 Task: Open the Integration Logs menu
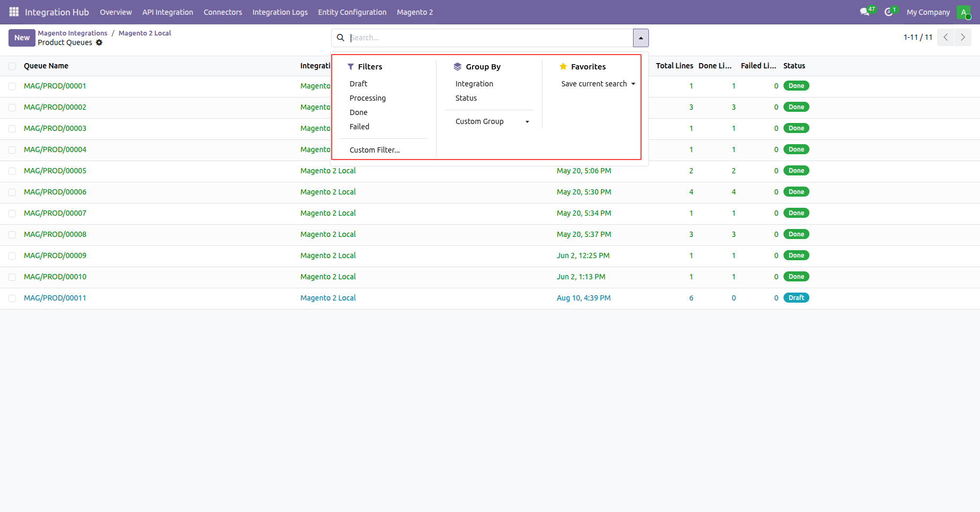(x=280, y=12)
